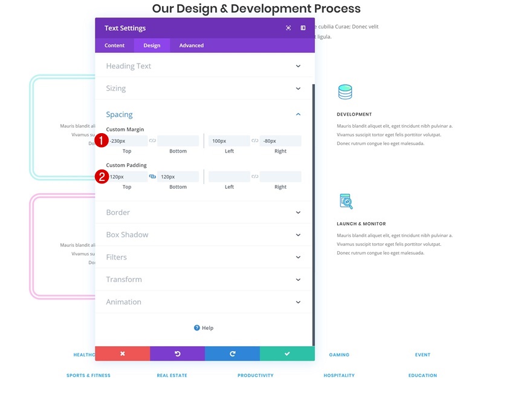The width and height of the screenshot is (532, 397).
Task: Open the Real Estate link
Action: 172,376
